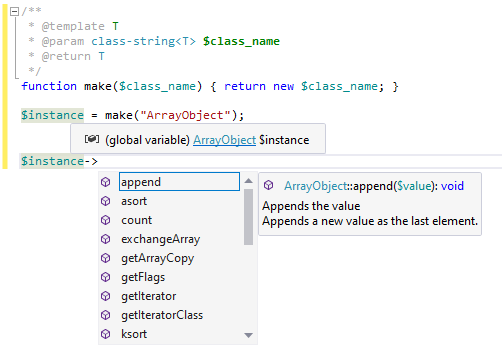Click the exchangeArray method cube icon

[106, 239]
